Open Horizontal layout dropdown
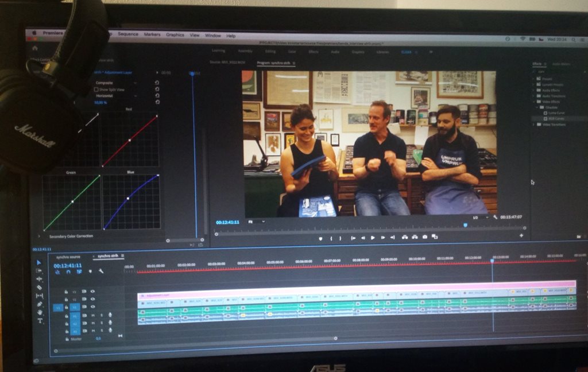Image resolution: width=588 pixels, height=372 pixels. coord(116,96)
